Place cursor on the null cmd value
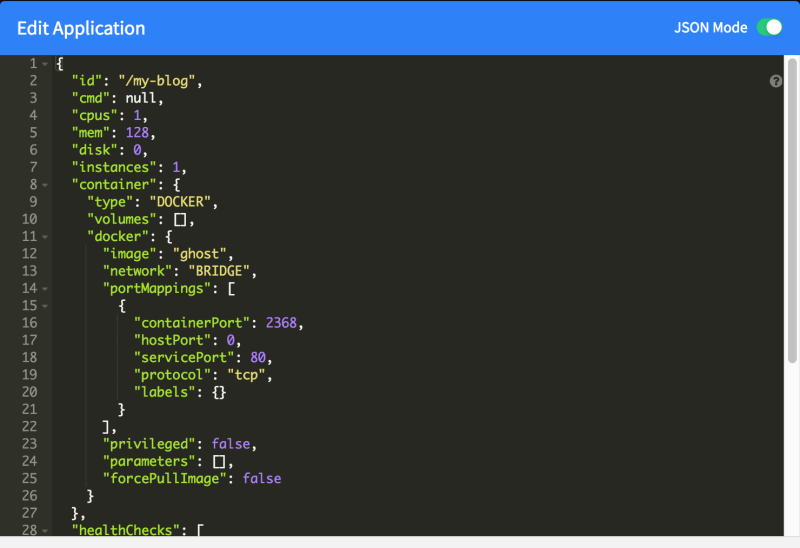 (x=141, y=98)
